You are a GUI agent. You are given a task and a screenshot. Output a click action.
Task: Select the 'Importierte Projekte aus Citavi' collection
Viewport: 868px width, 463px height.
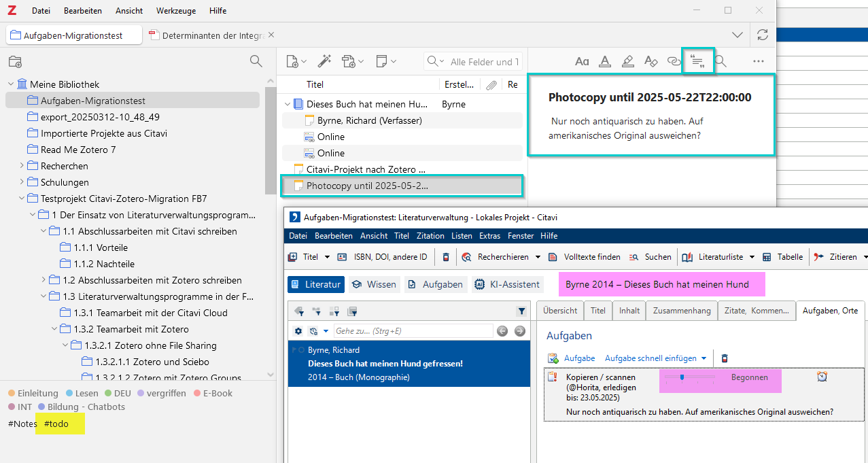(x=104, y=133)
